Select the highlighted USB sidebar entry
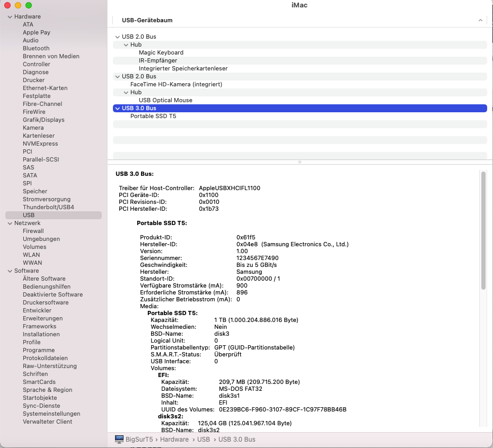Screen dimensions: 493x448 (x=54, y=215)
